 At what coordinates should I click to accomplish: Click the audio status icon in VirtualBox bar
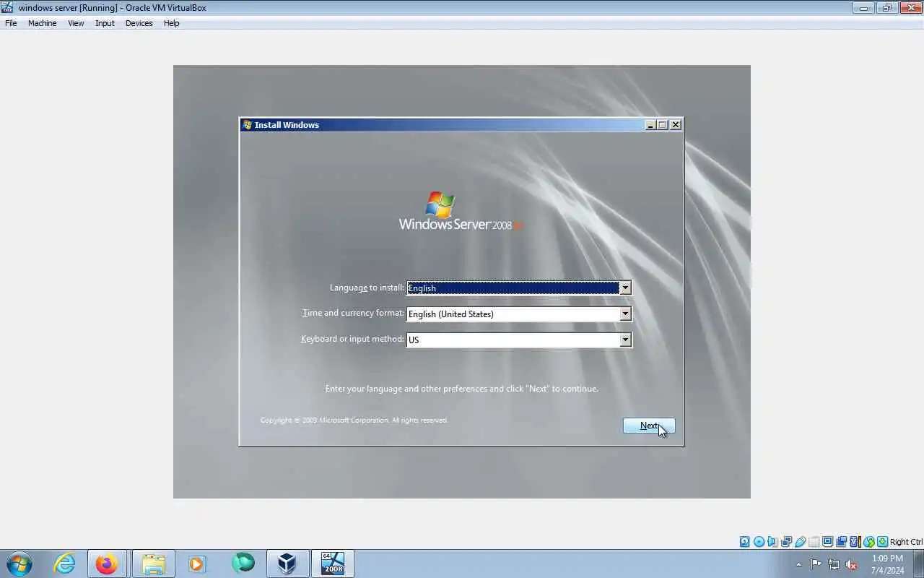[x=772, y=542]
